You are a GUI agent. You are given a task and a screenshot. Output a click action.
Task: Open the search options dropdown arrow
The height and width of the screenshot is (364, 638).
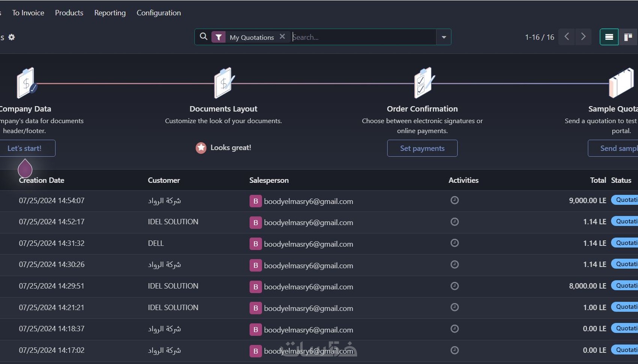tap(444, 37)
